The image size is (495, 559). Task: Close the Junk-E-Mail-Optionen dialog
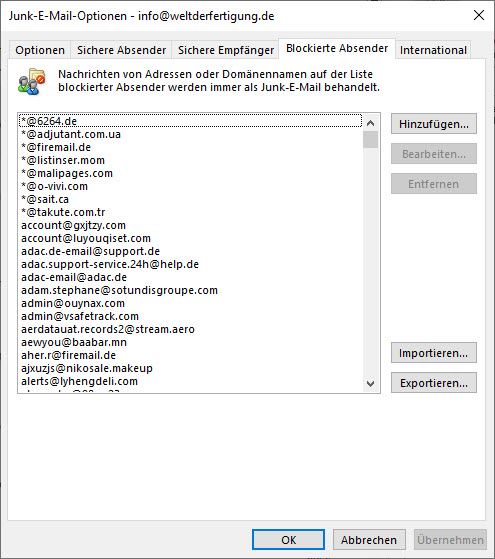pos(479,15)
